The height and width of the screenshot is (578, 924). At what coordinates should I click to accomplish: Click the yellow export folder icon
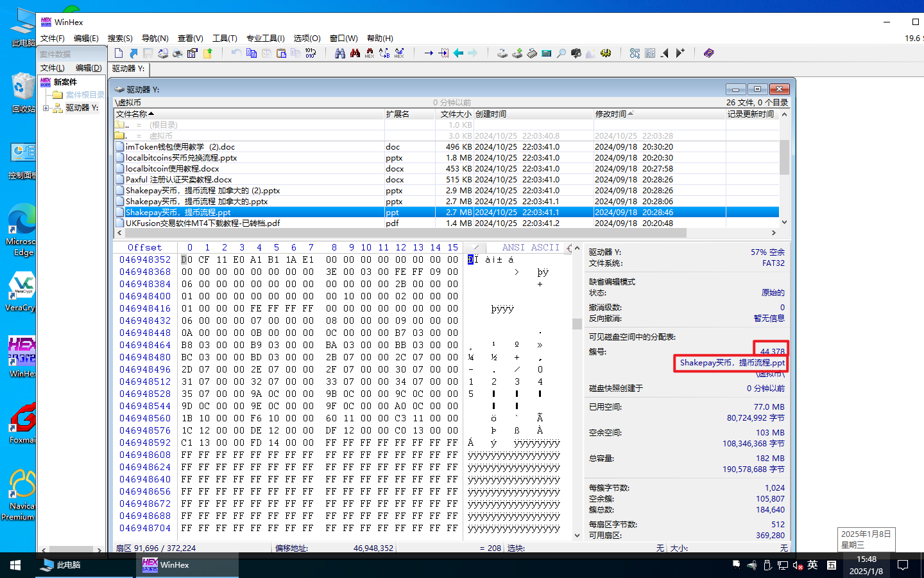coord(207,53)
